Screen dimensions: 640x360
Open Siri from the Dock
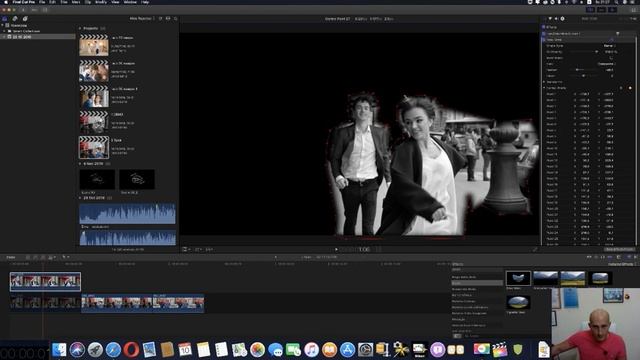click(x=77, y=350)
